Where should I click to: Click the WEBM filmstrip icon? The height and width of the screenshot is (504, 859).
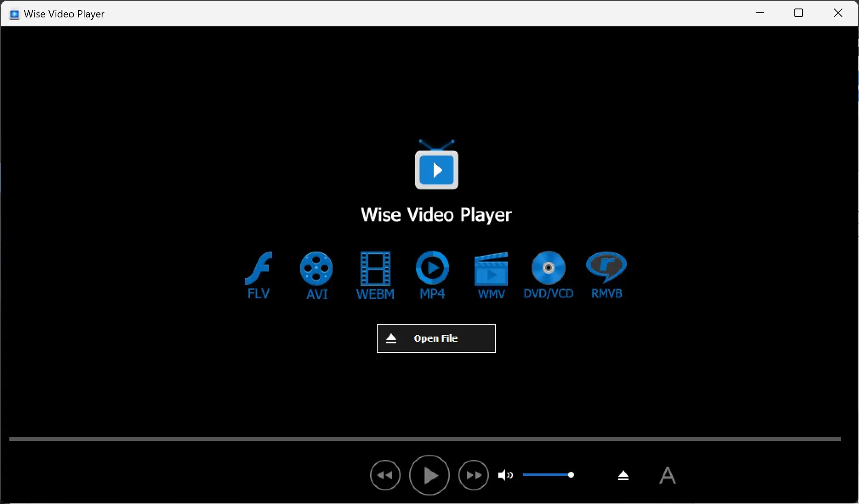[375, 269]
